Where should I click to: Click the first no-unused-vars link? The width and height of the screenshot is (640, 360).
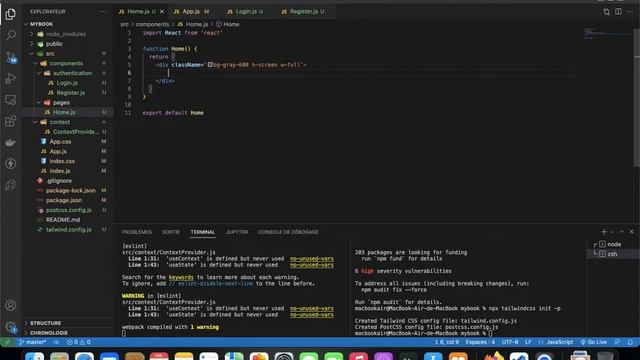[311, 259]
